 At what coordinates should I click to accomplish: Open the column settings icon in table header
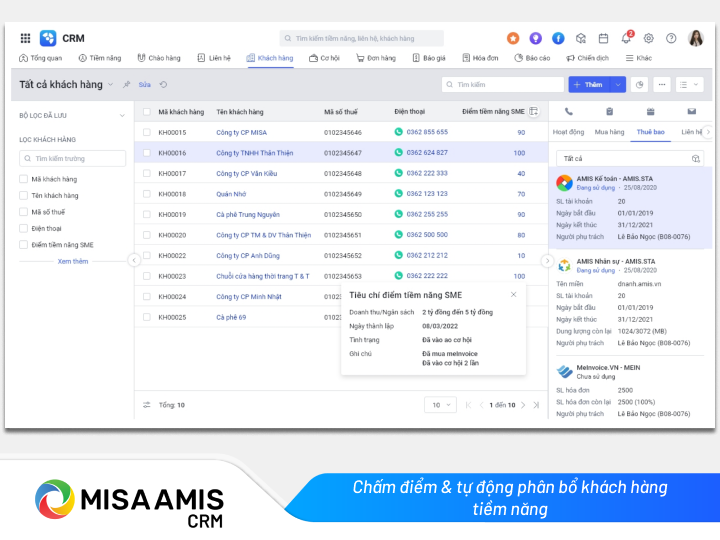[533, 111]
